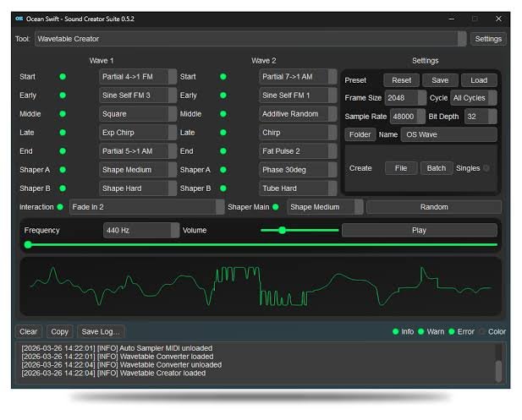The height and width of the screenshot is (420, 522).
Task: Click the Create File button
Action: (x=401, y=168)
